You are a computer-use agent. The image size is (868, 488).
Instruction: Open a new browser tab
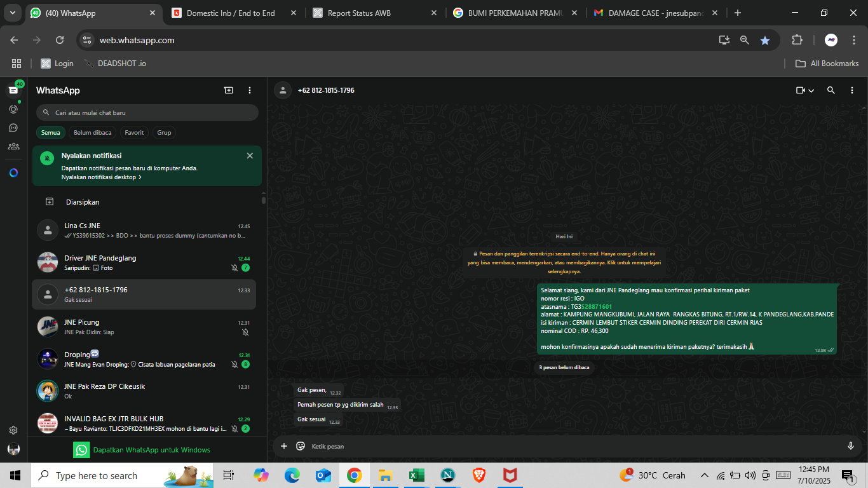[x=737, y=13]
